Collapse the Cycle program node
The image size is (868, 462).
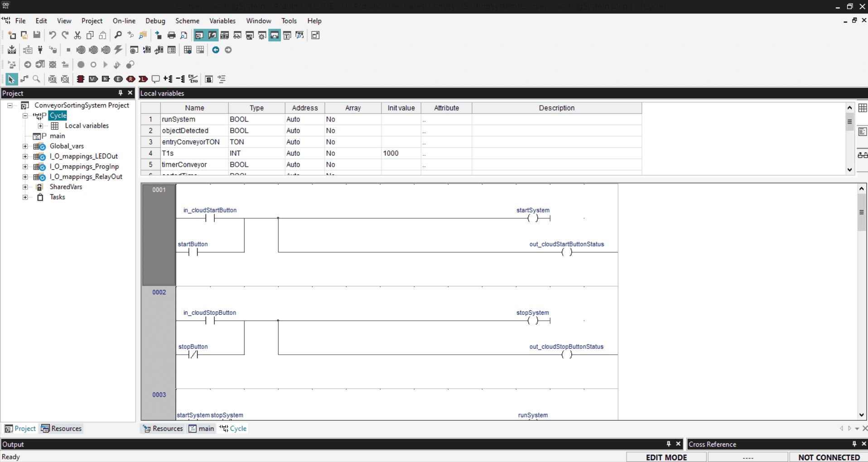[25, 115]
